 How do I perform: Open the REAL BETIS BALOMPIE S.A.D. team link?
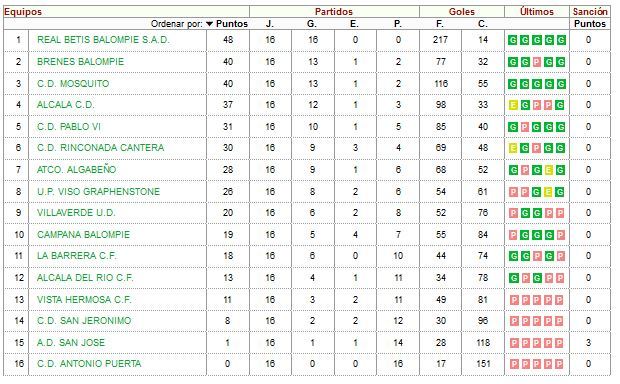pos(103,40)
